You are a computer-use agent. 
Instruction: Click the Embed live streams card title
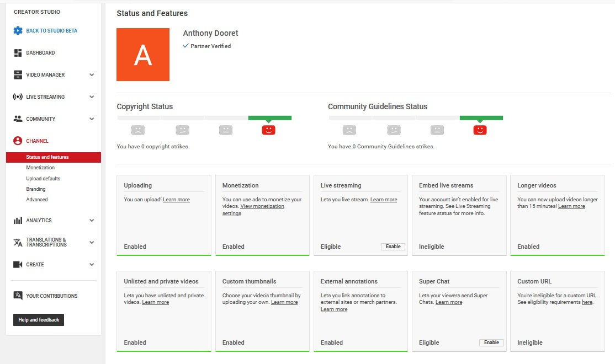(x=446, y=185)
